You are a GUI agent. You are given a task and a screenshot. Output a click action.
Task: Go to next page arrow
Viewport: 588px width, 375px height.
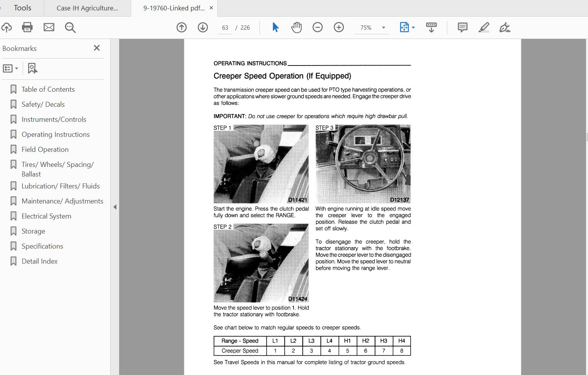203,27
